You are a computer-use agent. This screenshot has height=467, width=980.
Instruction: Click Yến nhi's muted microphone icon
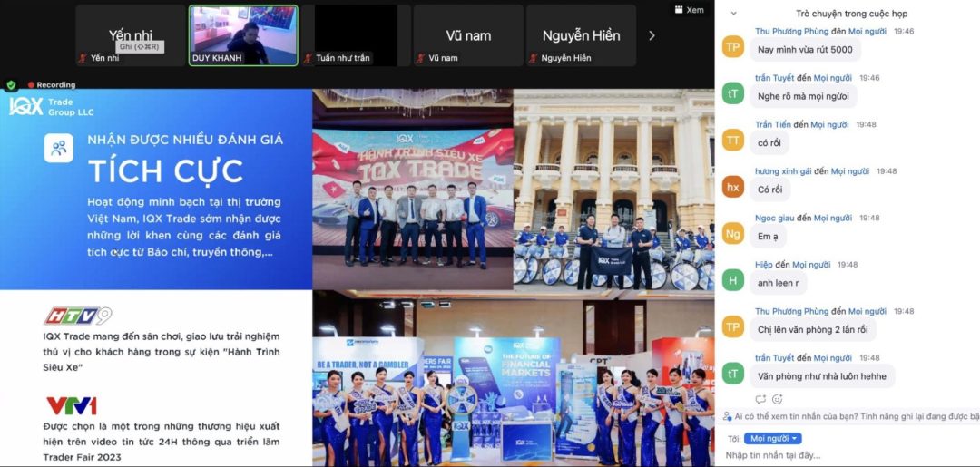[83, 58]
